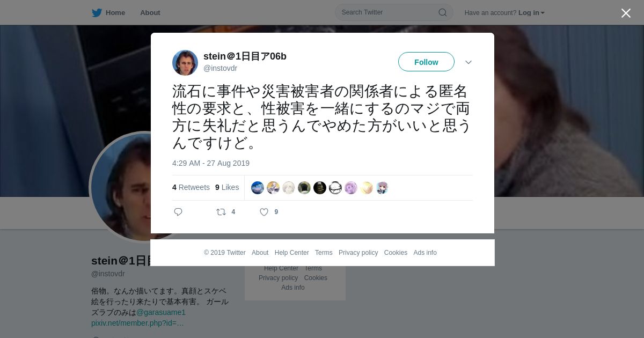Follow the @instovdr account
Screen dimensions: 644x338
pos(426,62)
